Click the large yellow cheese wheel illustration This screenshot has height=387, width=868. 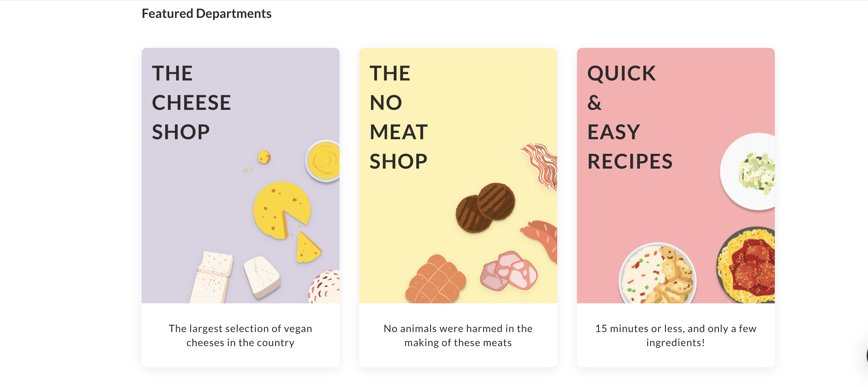pyautogui.click(x=281, y=210)
